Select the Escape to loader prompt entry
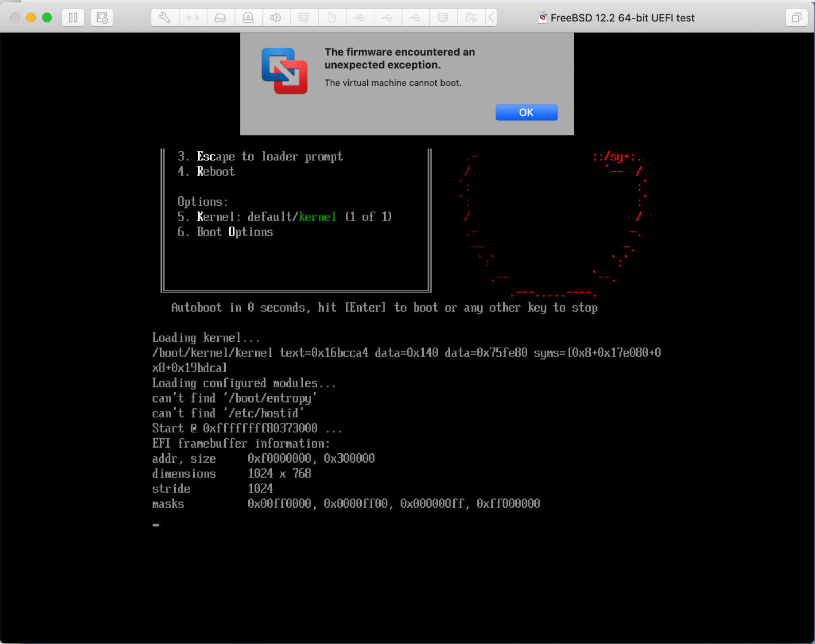Viewport: 815px width, 644px height. (x=260, y=156)
